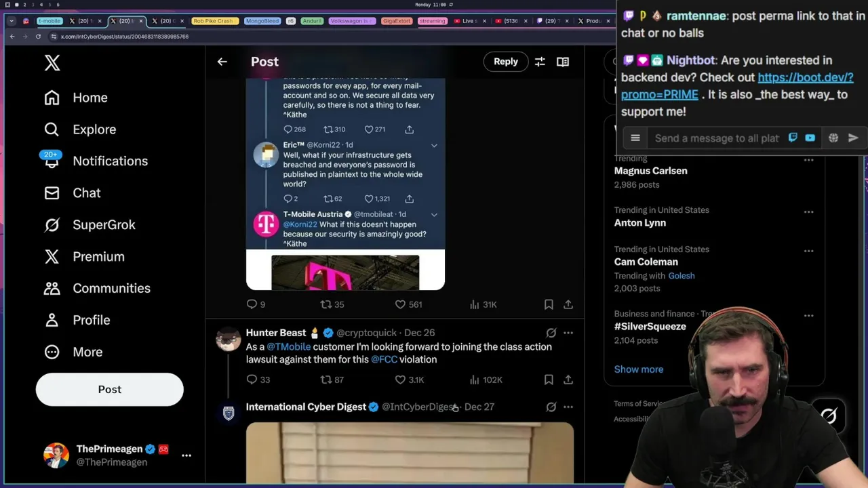Image resolution: width=868 pixels, height=488 pixels.
Task: Like Hunter Beast's post with 3.1K likes
Action: pos(410,380)
